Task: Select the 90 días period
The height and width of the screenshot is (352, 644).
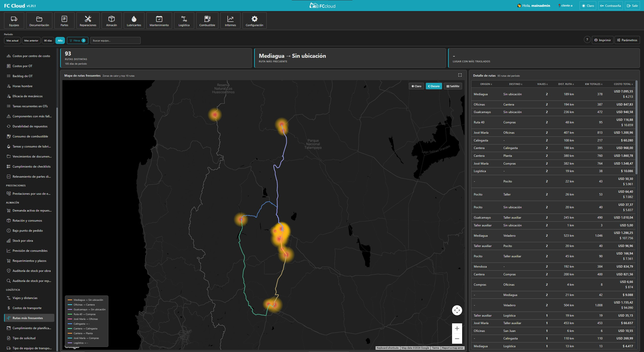Action: pos(48,40)
